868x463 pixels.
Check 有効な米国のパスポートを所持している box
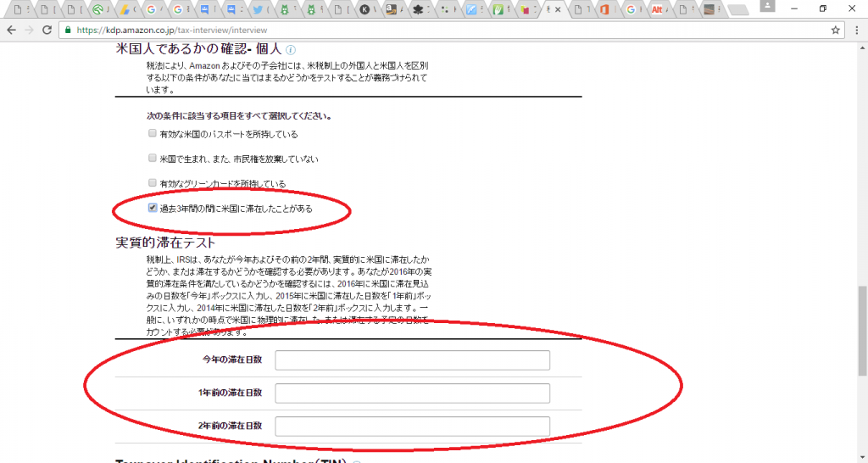pos(153,133)
